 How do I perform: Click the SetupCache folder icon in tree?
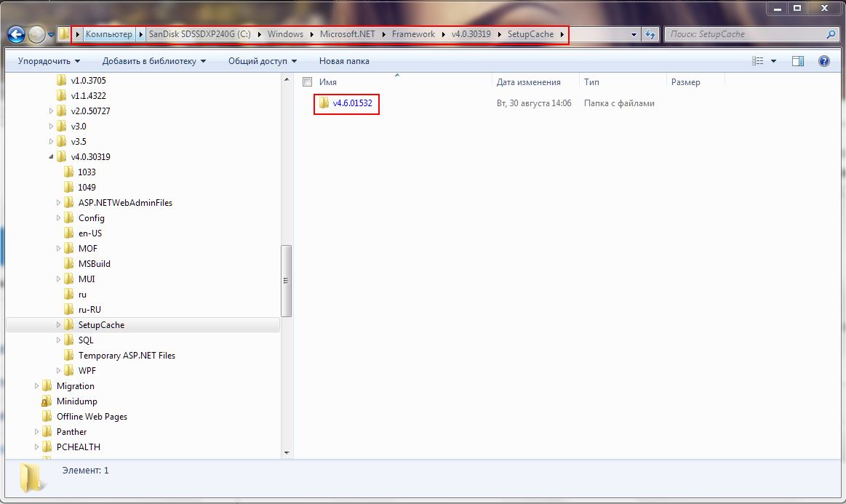[68, 325]
